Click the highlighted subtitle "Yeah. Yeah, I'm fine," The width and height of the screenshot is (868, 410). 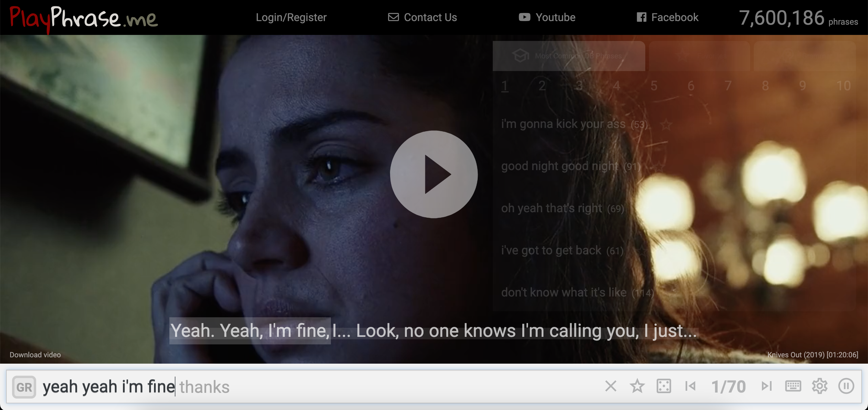(250, 331)
